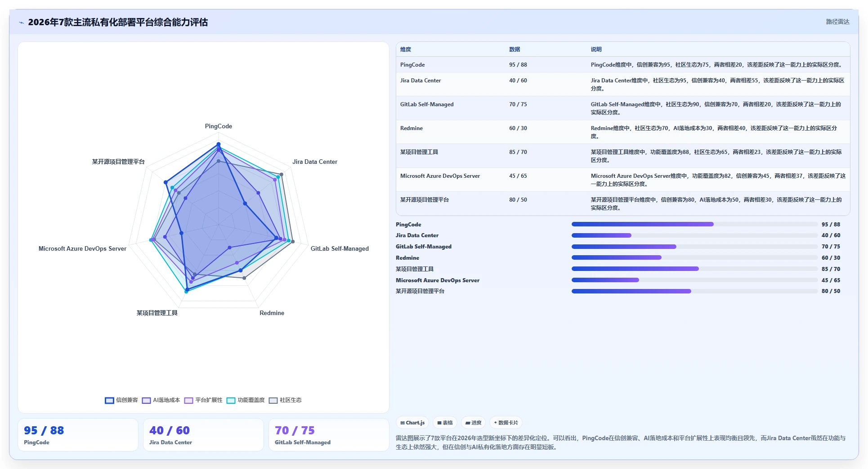Click the Chart.js tag chip
The height and width of the screenshot is (469, 868).
[412, 423]
